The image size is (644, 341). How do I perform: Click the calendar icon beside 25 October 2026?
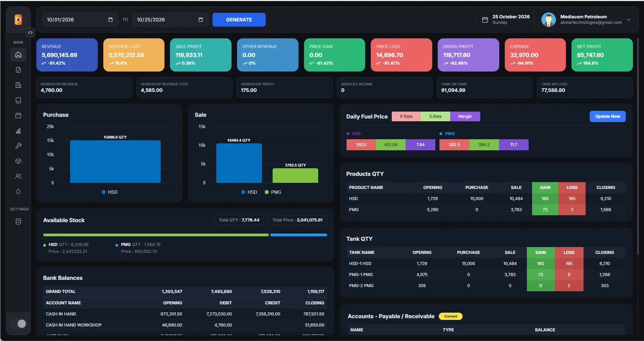click(x=485, y=20)
